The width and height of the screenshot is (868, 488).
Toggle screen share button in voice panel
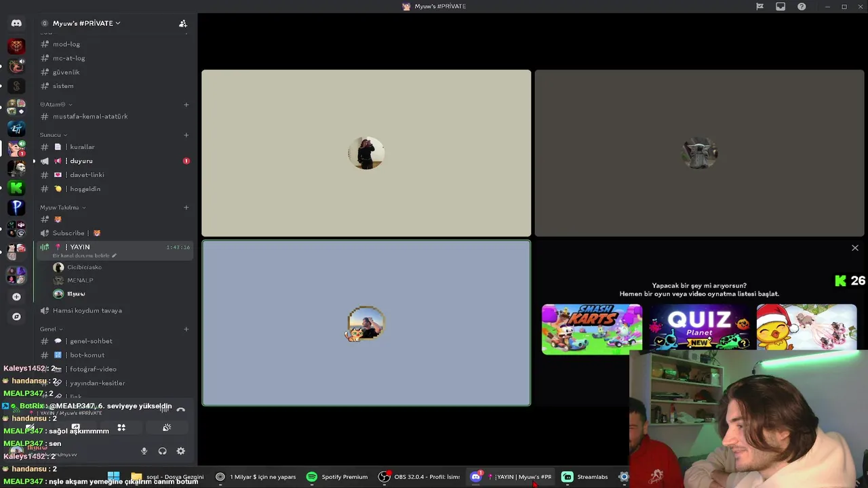76,428
